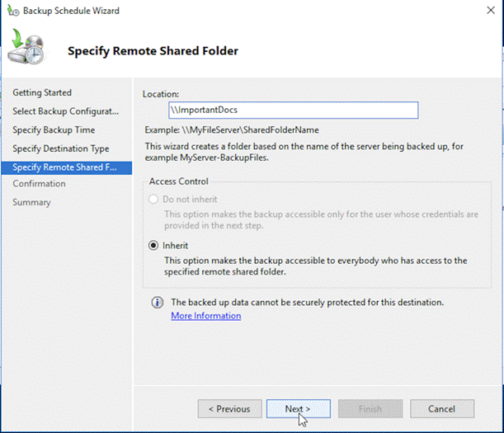Viewport: 504px width, 433px height.
Task: Click the blue information icon
Action: point(157,303)
